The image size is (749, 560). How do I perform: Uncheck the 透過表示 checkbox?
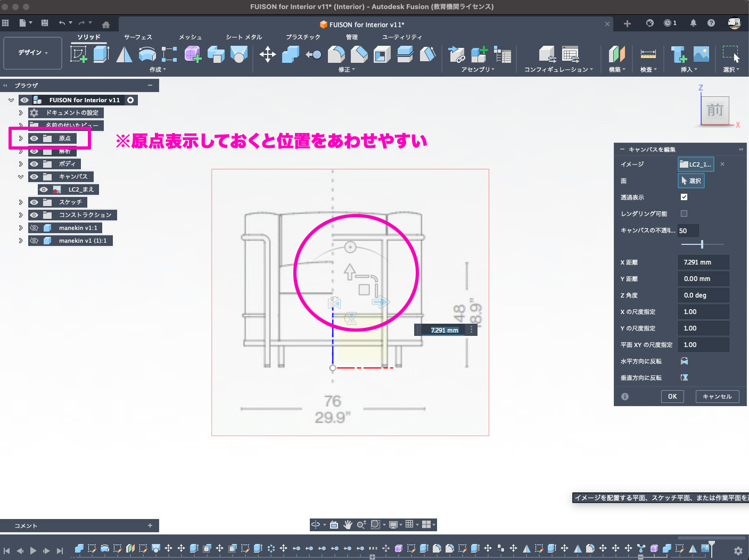point(684,197)
